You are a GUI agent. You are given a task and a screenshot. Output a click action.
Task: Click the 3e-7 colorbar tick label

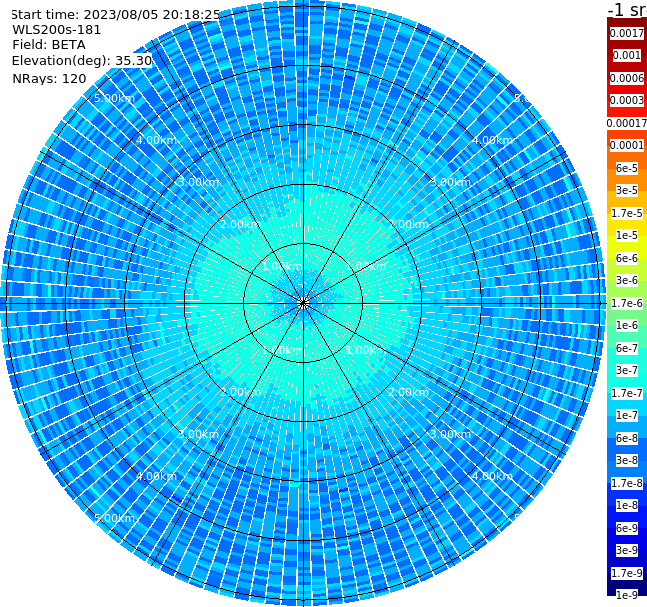[x=627, y=371]
